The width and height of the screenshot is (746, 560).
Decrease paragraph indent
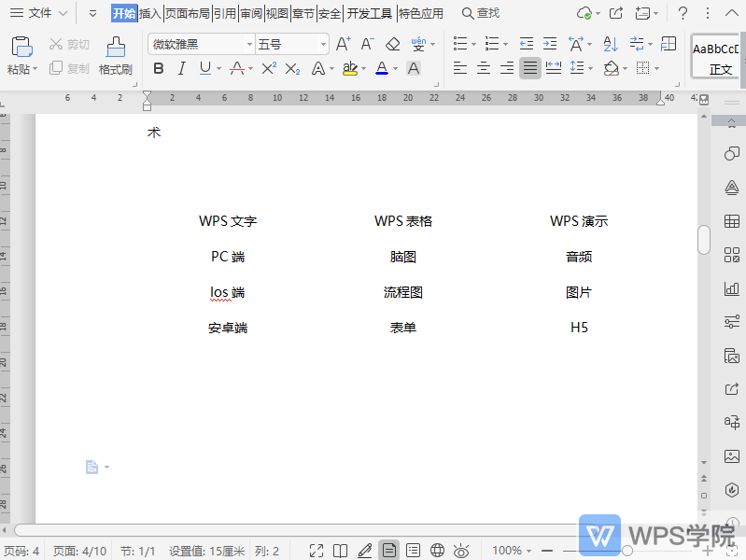[x=527, y=44]
